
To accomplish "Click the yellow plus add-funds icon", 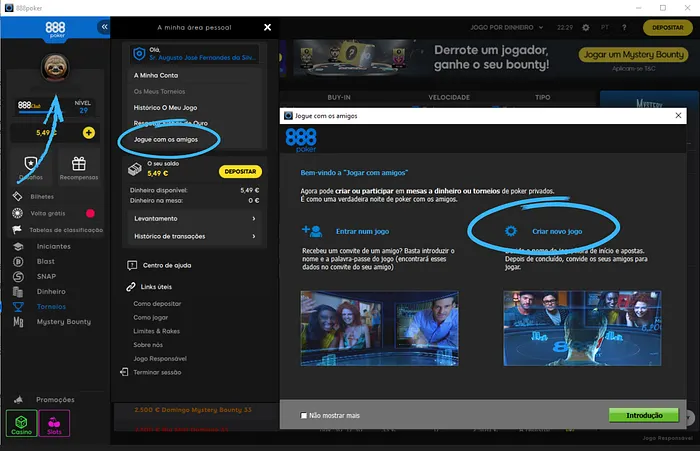I will click(89, 133).
